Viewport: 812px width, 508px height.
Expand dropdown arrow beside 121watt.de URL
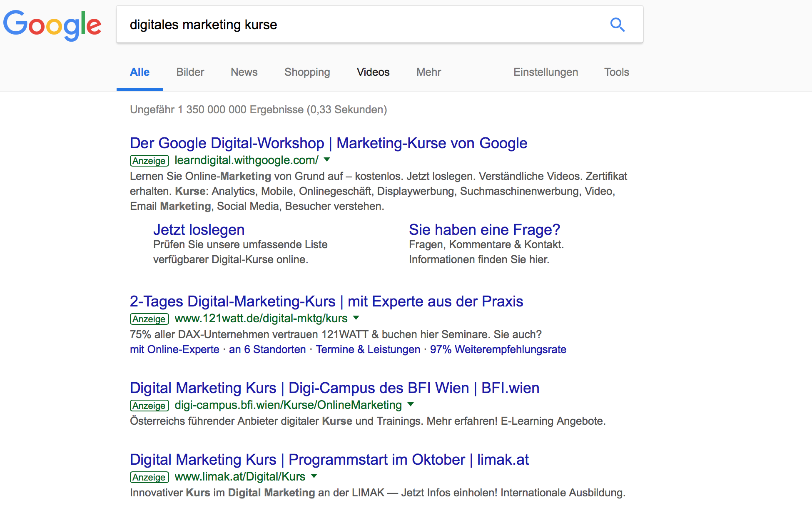click(x=356, y=318)
